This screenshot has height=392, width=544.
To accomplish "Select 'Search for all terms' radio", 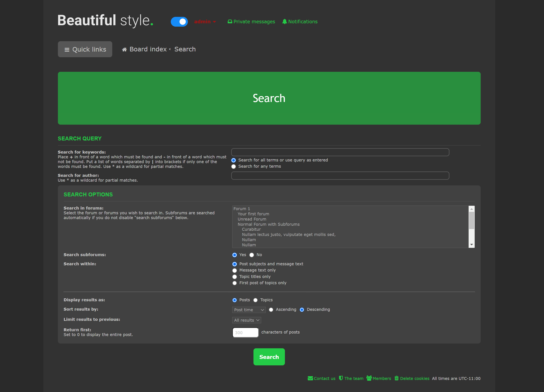I will click(234, 160).
